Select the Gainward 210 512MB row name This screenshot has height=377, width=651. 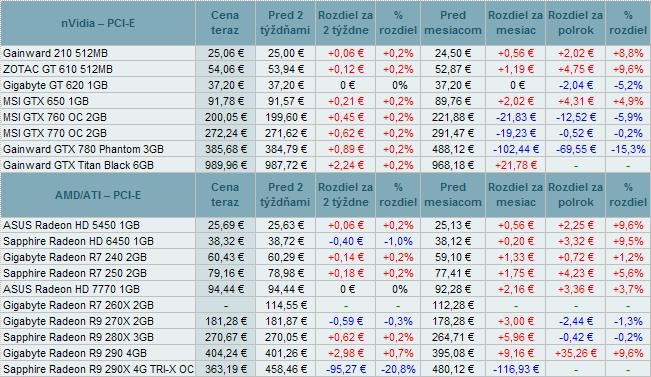[55, 53]
